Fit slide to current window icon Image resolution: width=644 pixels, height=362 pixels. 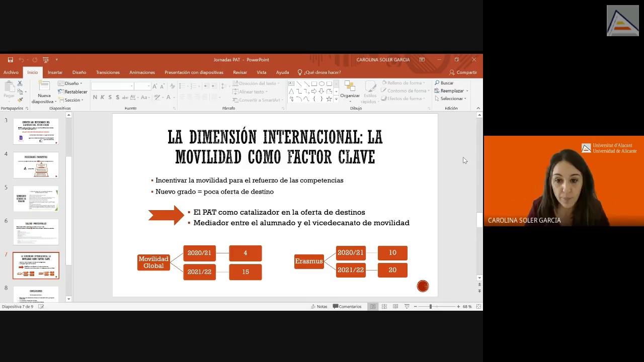pos(478,307)
